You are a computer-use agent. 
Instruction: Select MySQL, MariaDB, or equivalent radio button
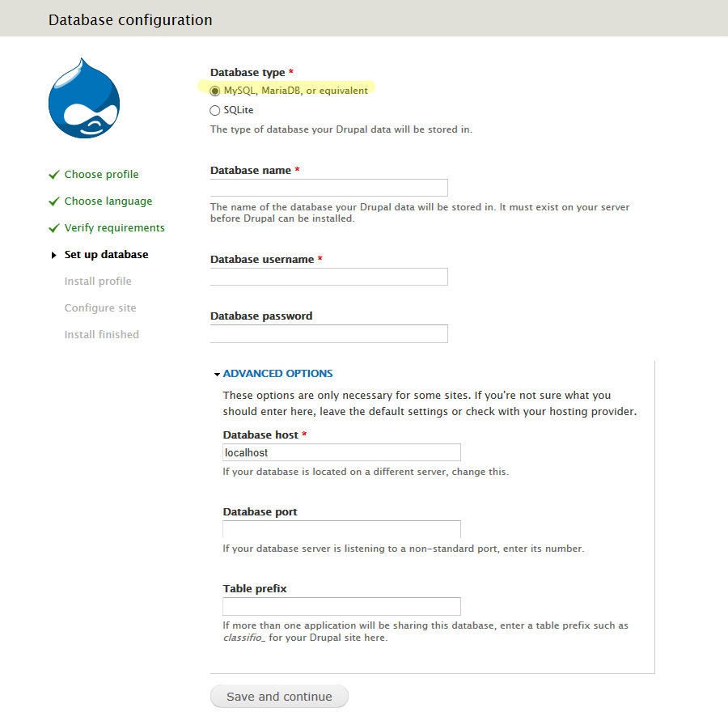[x=215, y=91]
